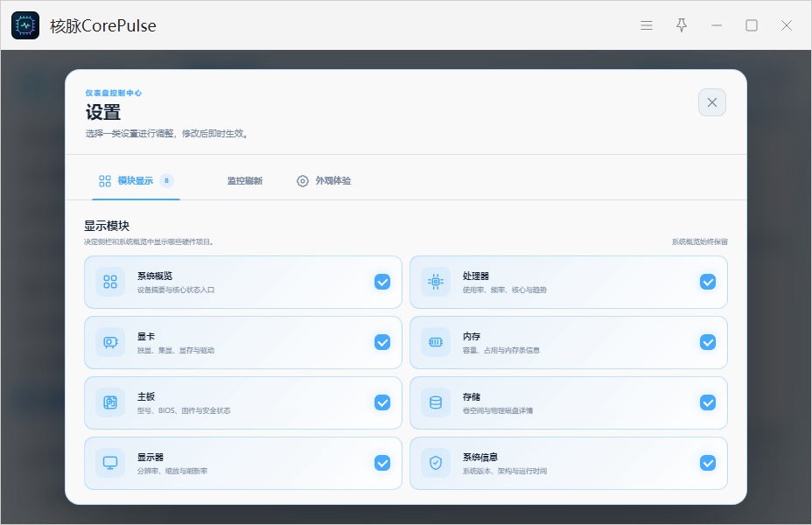Click the 存储 card title
This screenshot has width=812, height=525.
coord(472,396)
